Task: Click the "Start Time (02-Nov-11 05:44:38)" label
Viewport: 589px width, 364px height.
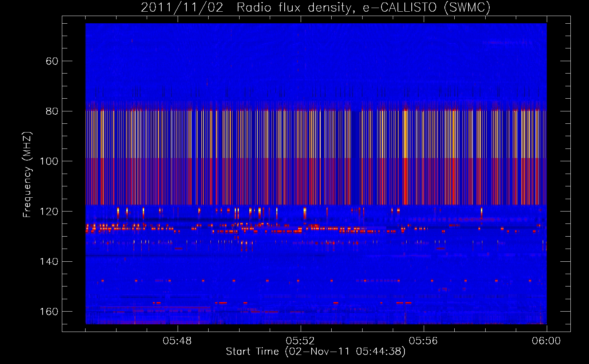Action: [316, 352]
